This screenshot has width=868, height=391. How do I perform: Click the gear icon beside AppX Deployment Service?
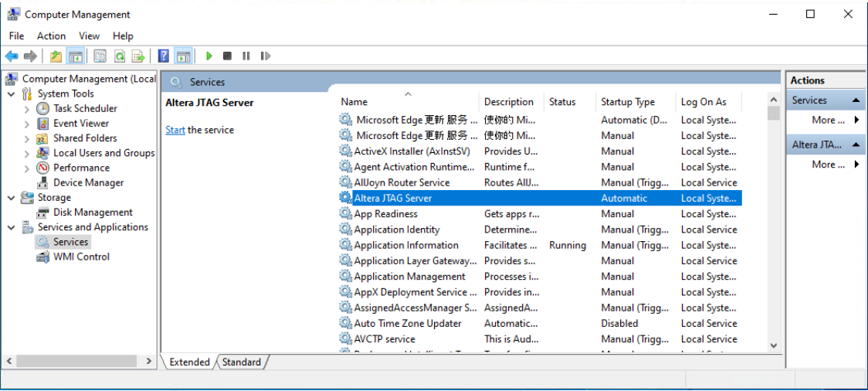345,292
